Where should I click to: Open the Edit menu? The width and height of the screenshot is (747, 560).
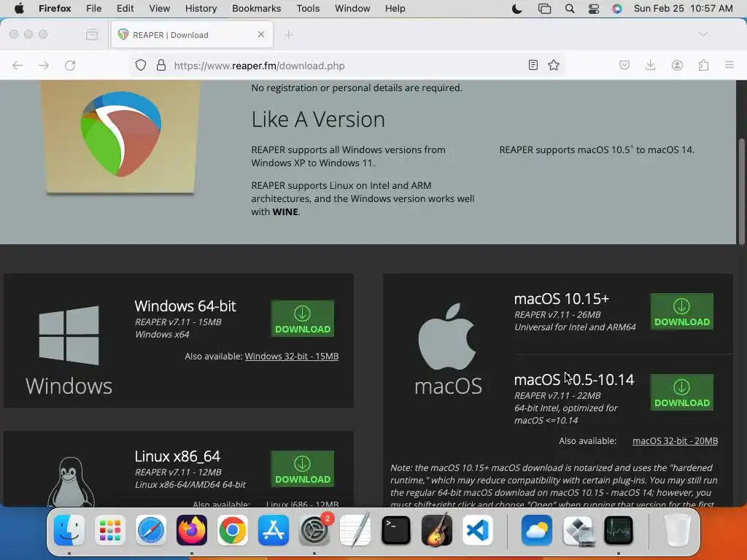[x=125, y=8]
